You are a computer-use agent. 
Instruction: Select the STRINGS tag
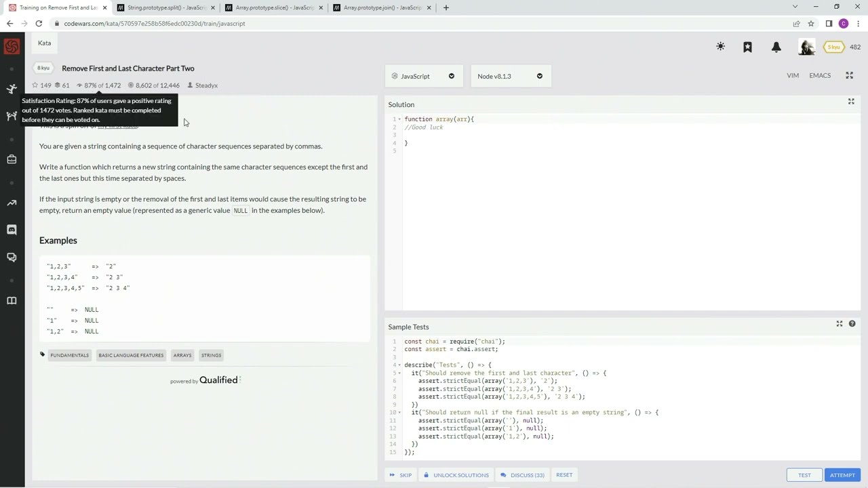[x=211, y=355]
